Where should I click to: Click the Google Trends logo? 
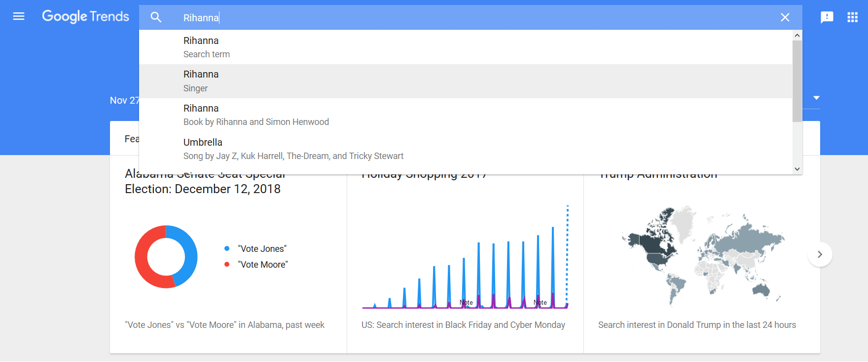85,16
